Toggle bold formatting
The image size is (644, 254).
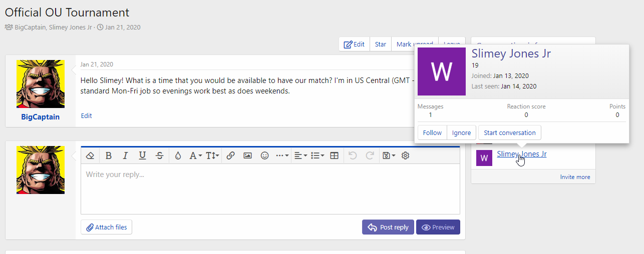pos(108,155)
